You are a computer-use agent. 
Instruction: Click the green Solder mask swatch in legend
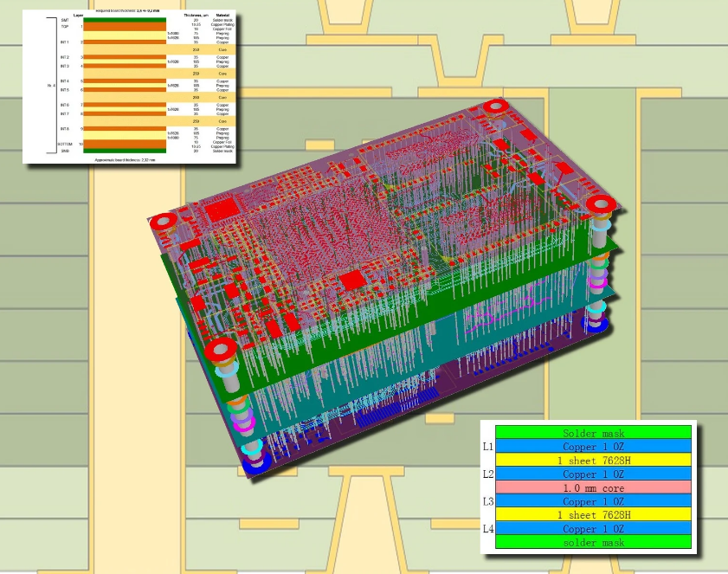coord(593,434)
